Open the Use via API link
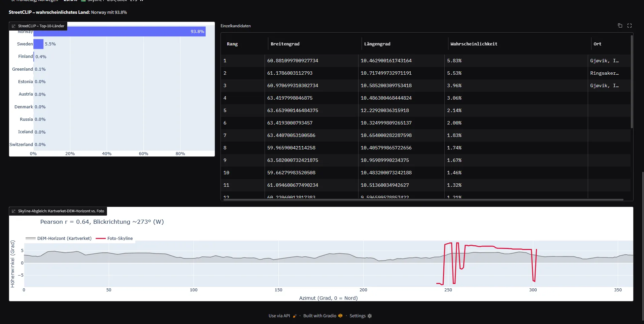Viewport: 644px width, 324px height. coord(282,316)
